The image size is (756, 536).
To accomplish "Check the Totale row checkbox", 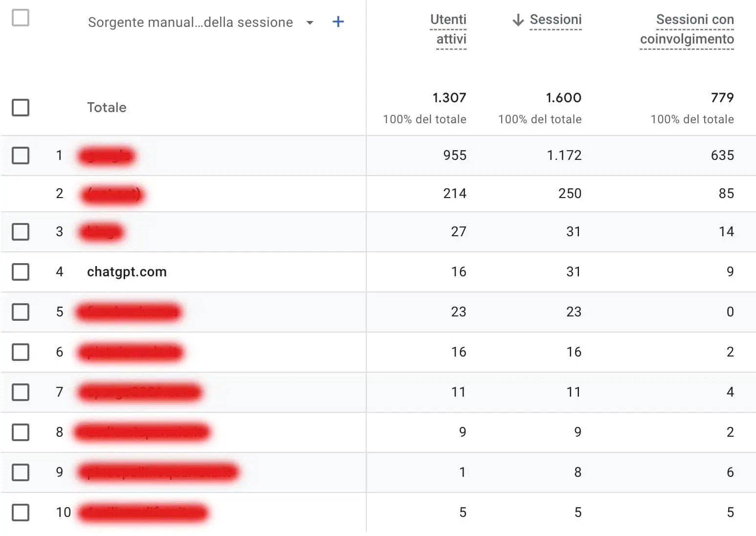I will pos(21,108).
